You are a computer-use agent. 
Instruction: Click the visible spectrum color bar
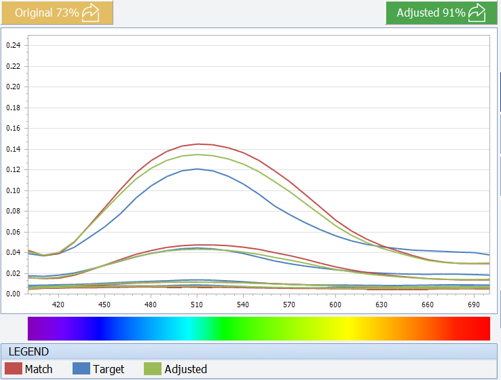[x=259, y=328]
